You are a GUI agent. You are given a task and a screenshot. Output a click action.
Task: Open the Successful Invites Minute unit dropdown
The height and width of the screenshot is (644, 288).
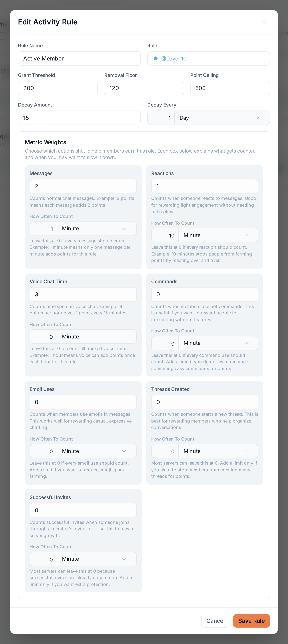(97, 559)
